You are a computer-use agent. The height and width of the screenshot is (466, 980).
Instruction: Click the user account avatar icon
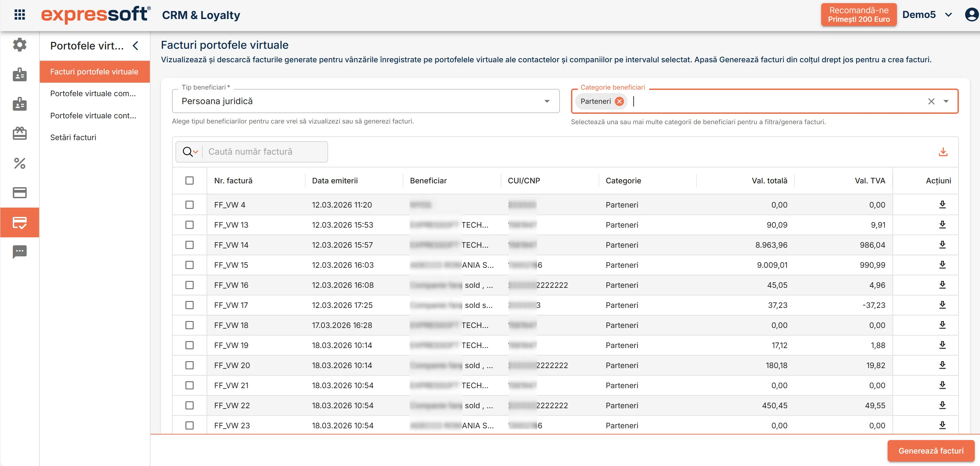pos(972,15)
